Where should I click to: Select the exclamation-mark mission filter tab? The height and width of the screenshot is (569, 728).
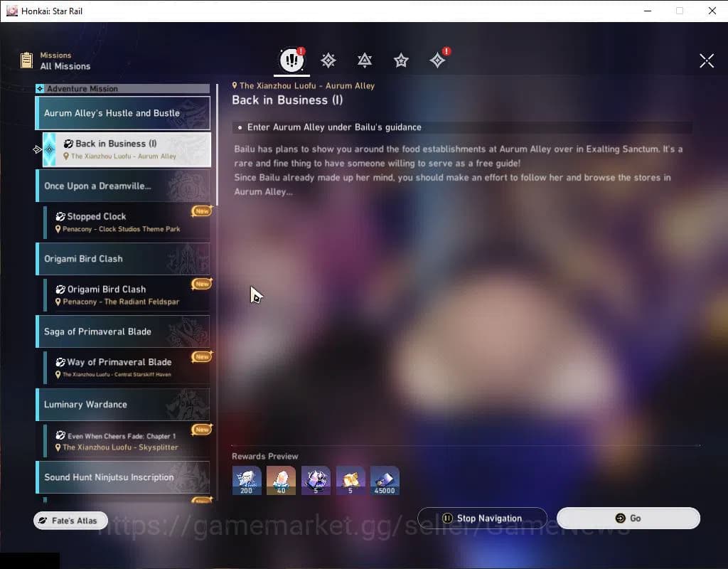coord(291,60)
